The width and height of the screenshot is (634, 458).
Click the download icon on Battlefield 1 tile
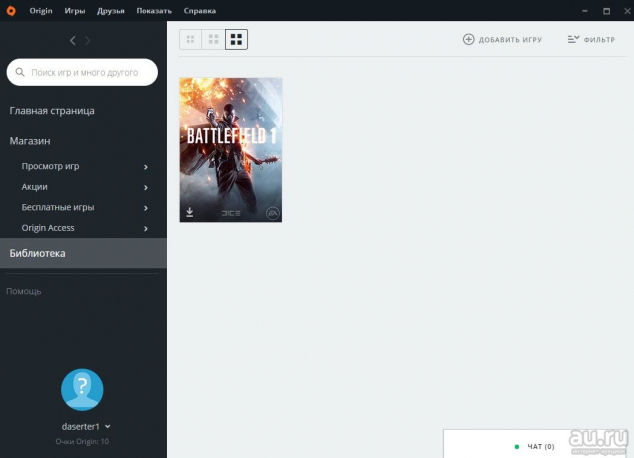(190, 212)
